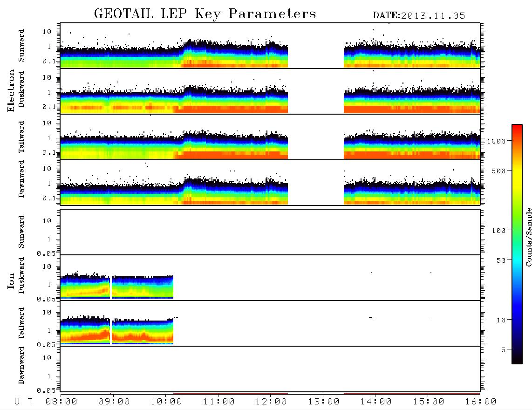Click the 11:00 time tick label
This screenshot has width=532, height=410.
219,402
